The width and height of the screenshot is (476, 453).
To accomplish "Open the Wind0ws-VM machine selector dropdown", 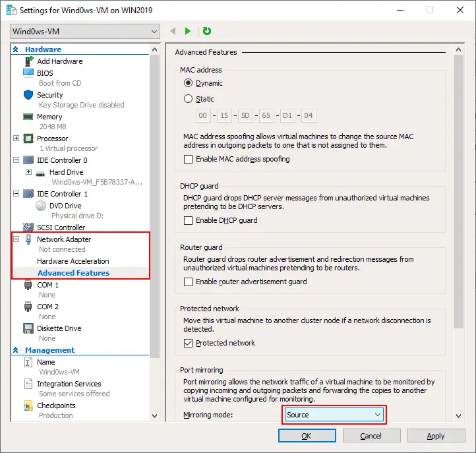I will (x=85, y=31).
